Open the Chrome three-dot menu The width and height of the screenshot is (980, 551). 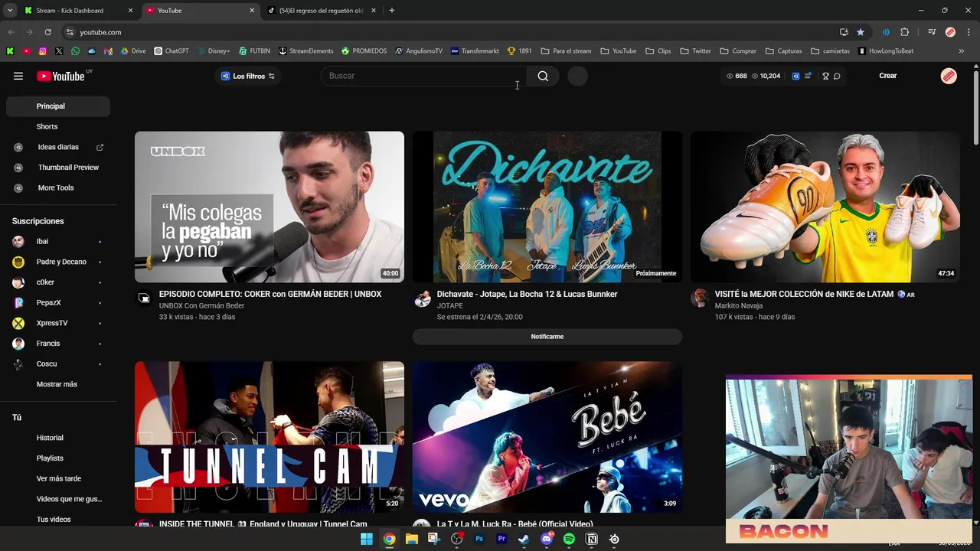pos(969,32)
